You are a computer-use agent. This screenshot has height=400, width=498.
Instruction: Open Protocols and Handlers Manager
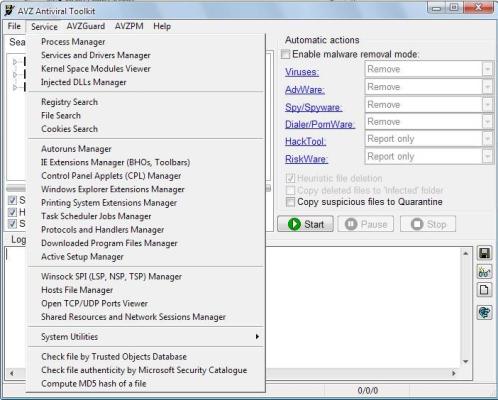(x=146, y=230)
